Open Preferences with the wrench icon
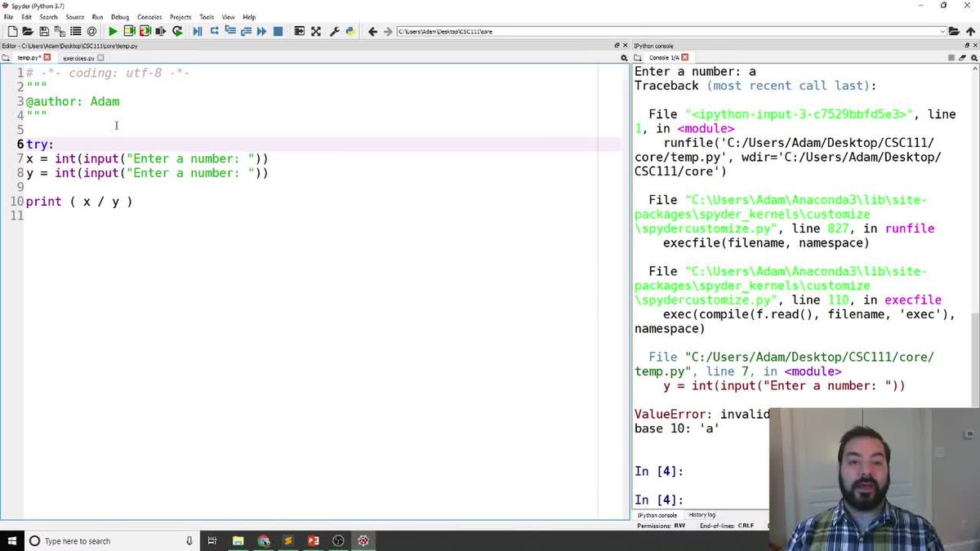 [x=335, y=31]
